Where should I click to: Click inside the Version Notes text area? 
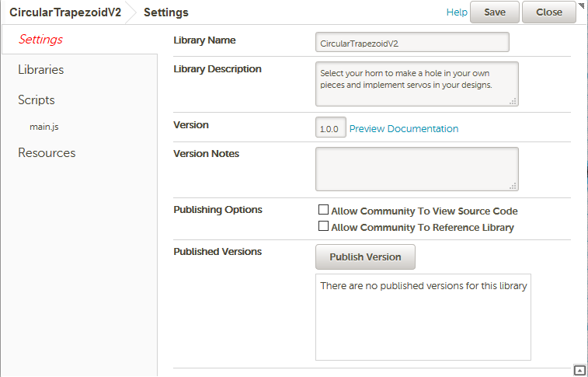(417, 169)
